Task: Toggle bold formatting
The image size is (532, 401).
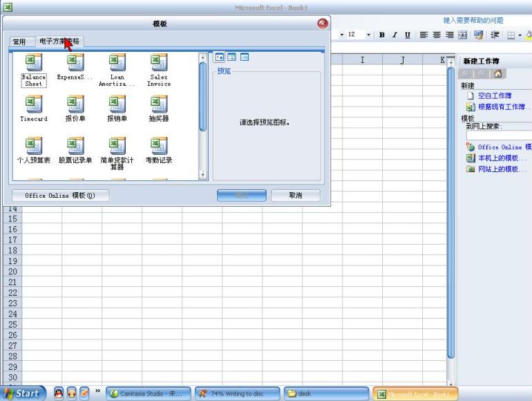Action: (x=382, y=35)
